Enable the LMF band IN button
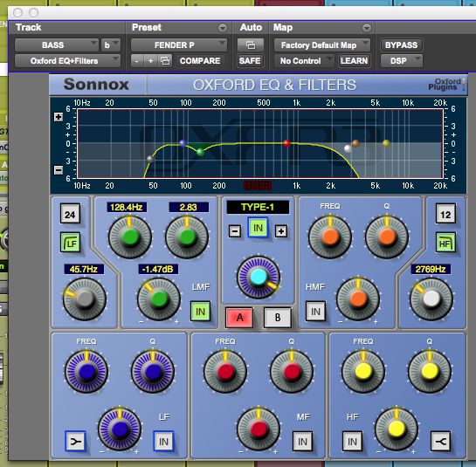Image resolution: width=476 pixels, height=467 pixels. (200, 312)
